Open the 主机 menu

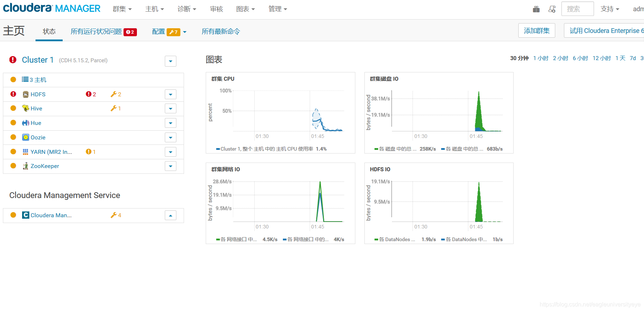[x=155, y=9]
